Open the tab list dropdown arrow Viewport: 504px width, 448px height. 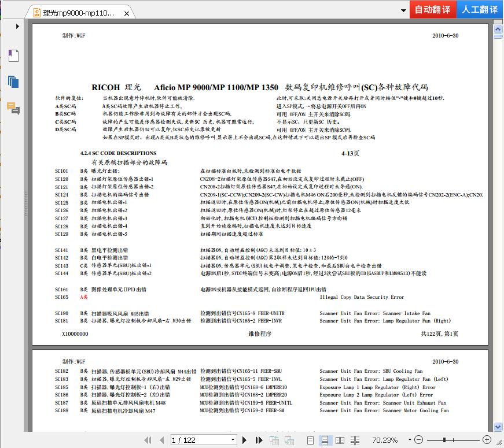click(403, 10)
